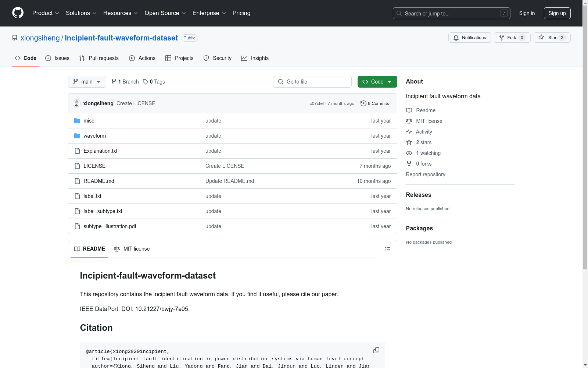Open the Update README.md commit message
The height and width of the screenshot is (368, 588).
point(230,181)
